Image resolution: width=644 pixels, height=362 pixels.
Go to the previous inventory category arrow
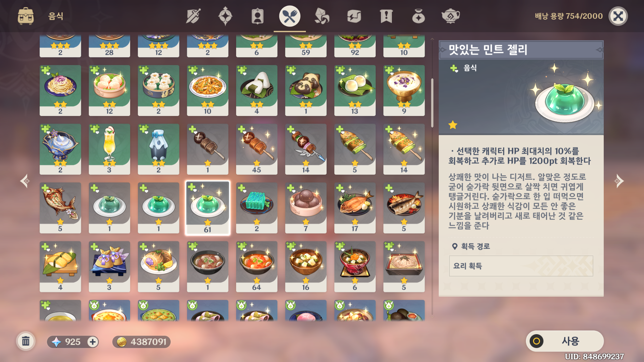click(25, 181)
